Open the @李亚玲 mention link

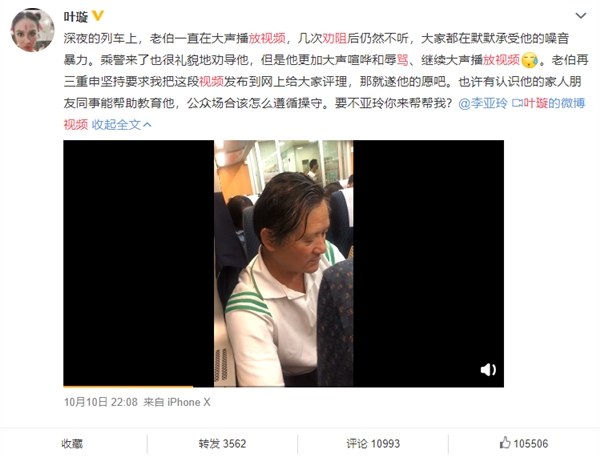[483, 103]
